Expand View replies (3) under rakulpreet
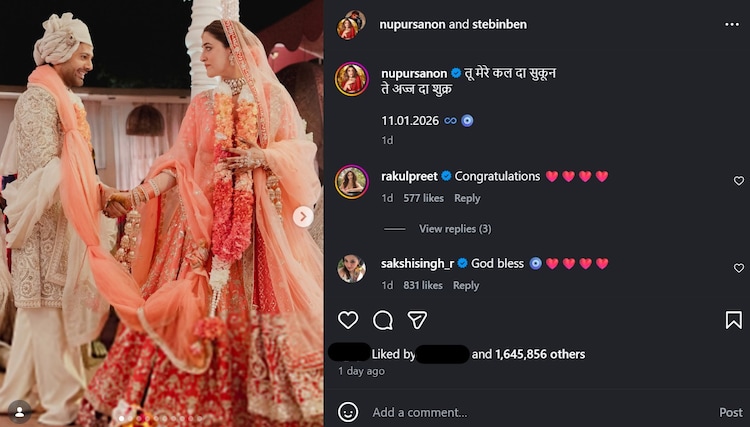Screen dimensions: 750x427 (455, 229)
